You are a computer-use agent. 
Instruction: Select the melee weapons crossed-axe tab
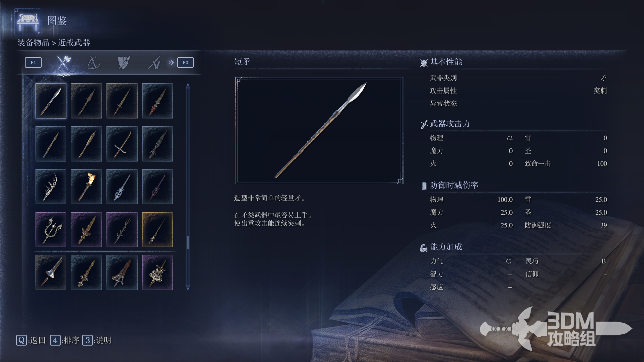[x=63, y=62]
